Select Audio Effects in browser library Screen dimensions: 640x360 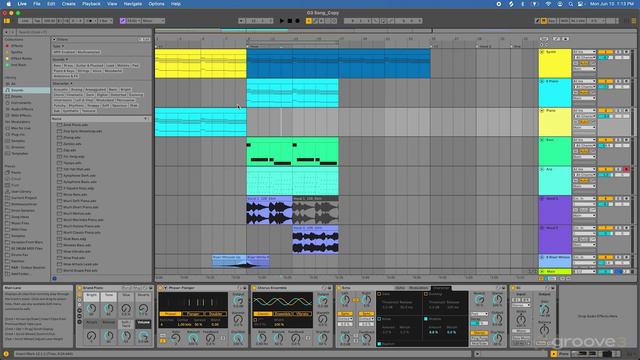[22, 109]
